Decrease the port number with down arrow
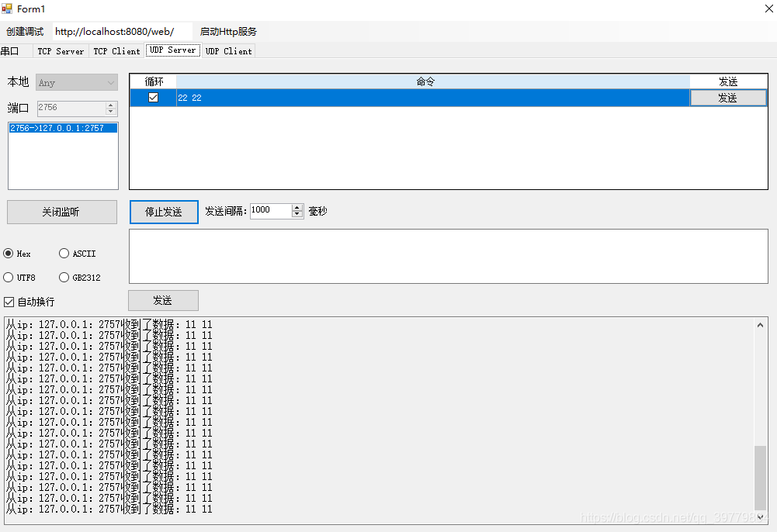 coord(111,112)
